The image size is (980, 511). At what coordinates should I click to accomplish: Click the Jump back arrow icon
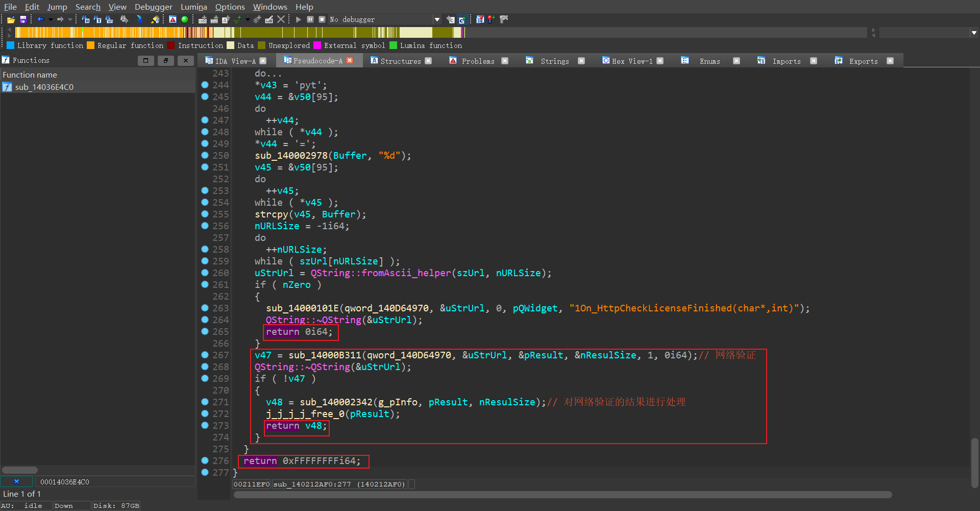coord(40,19)
